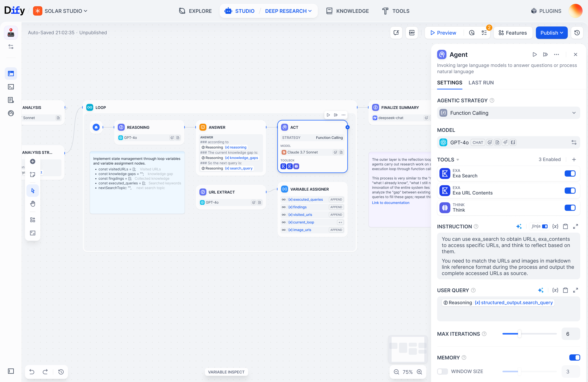Click the Preview button
588x382 pixels.
(x=443, y=33)
